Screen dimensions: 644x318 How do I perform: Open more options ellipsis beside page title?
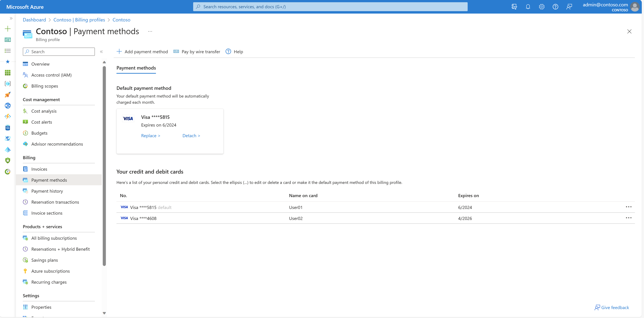point(150,32)
